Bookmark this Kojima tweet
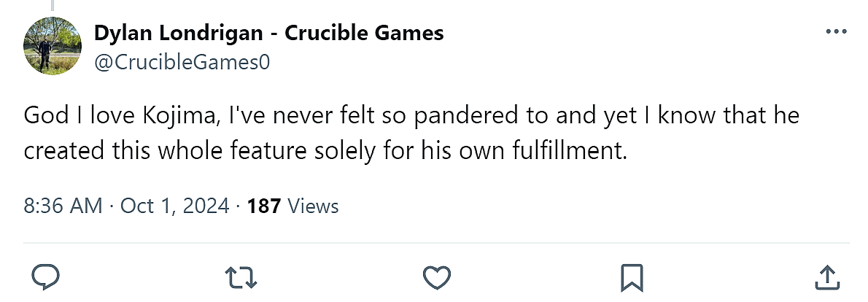This screenshot has height=302, width=868. click(630, 277)
